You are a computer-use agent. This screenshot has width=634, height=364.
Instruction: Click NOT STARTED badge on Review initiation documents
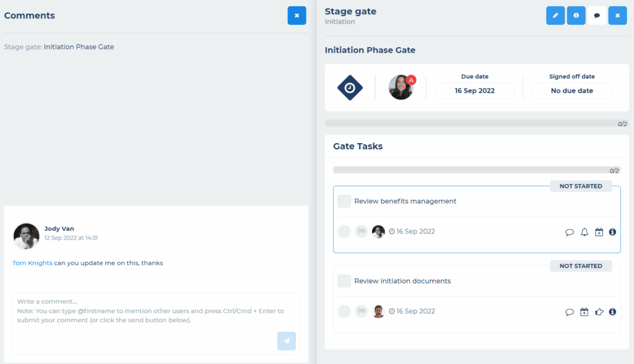coord(581,266)
